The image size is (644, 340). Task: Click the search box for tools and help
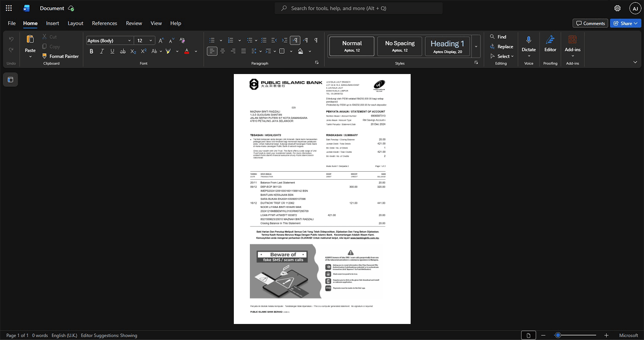(x=359, y=8)
